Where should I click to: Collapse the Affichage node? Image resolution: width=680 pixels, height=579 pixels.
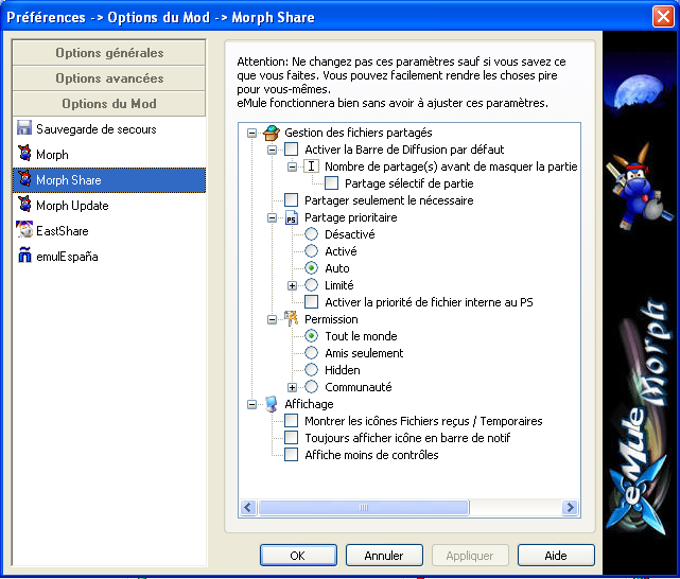click(252, 404)
